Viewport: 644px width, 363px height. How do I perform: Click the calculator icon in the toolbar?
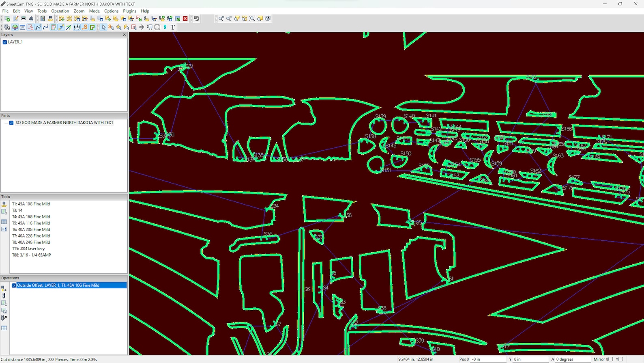43,19
